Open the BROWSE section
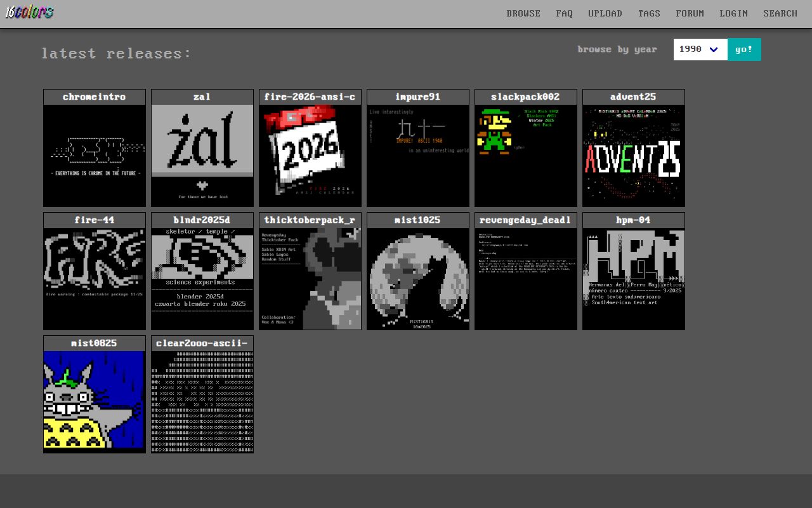This screenshot has height=508, width=812. coord(523,13)
